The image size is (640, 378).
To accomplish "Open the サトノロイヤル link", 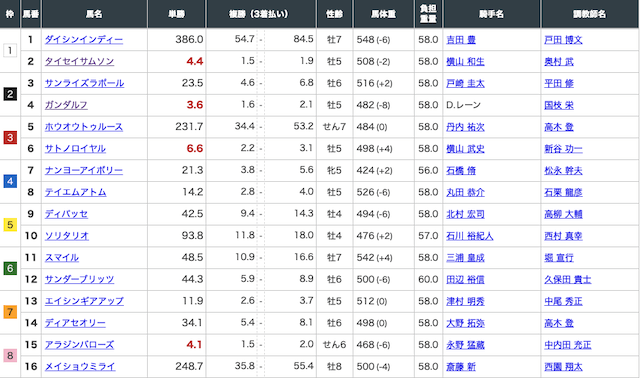I will [x=75, y=149].
